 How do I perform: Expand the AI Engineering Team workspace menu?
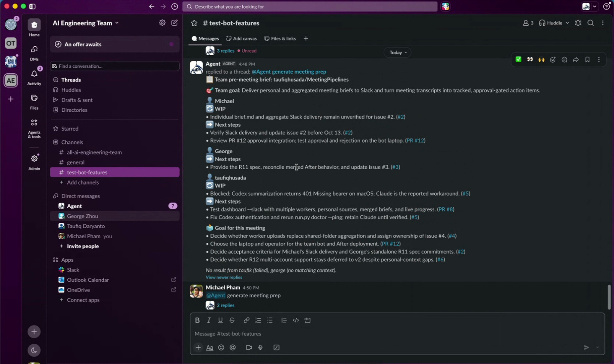pyautogui.click(x=86, y=23)
